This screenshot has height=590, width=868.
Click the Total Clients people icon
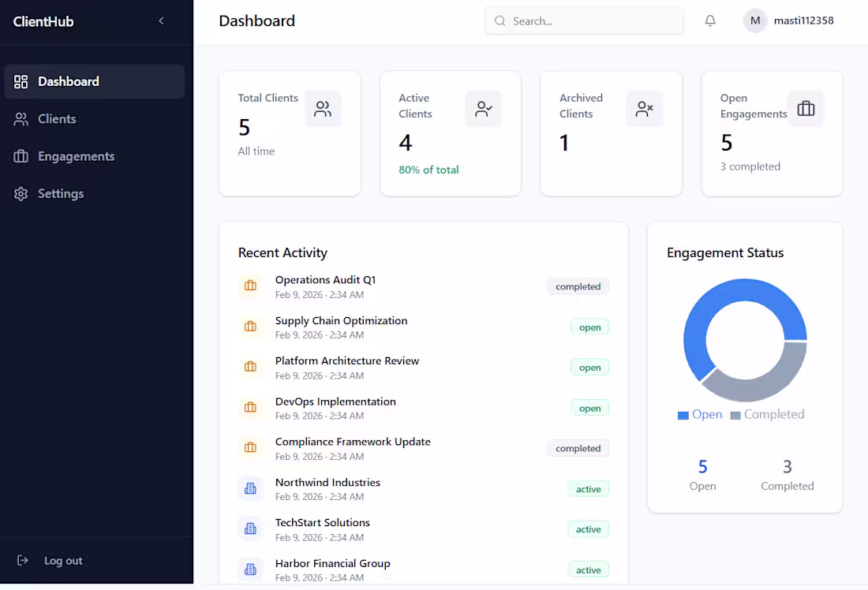point(323,109)
